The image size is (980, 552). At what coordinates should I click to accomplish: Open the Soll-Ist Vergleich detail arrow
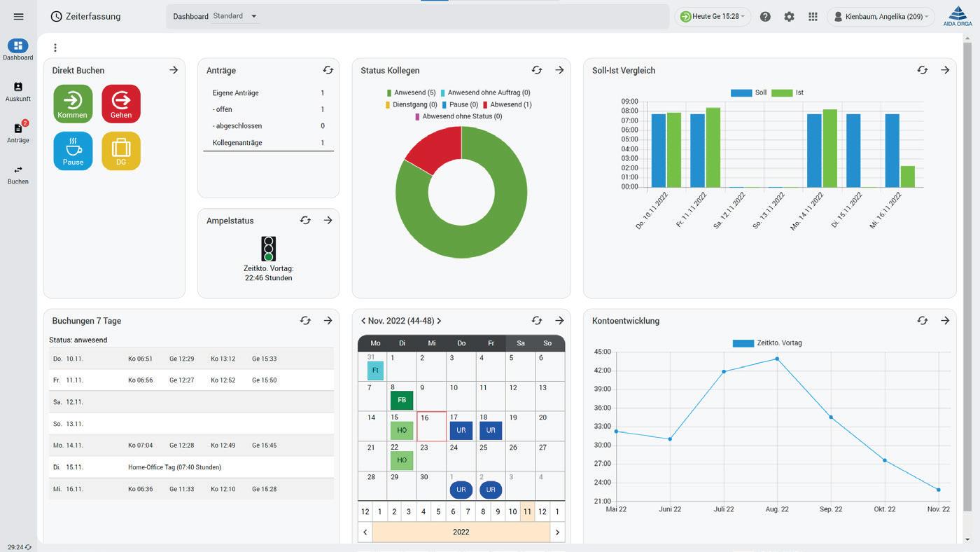945,70
